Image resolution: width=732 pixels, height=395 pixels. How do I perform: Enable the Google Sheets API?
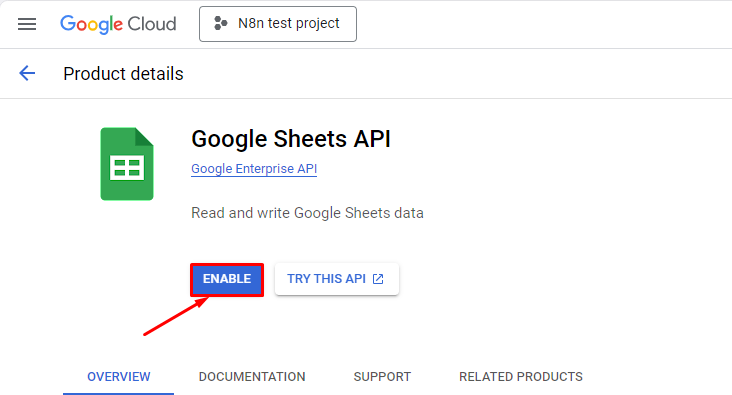coord(227,279)
